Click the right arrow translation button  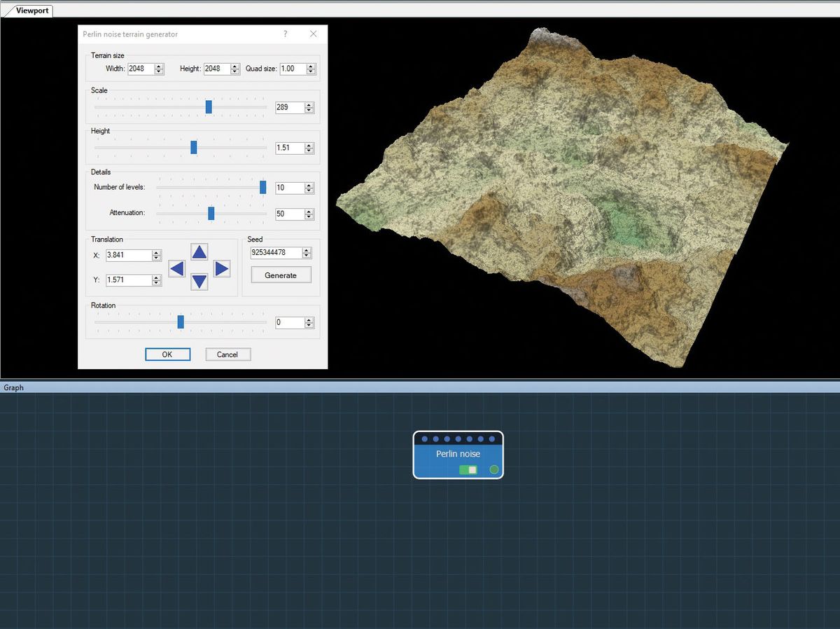[221, 268]
